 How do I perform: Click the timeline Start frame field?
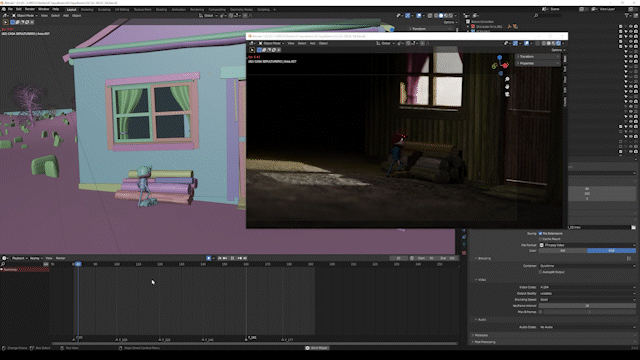(x=426, y=258)
